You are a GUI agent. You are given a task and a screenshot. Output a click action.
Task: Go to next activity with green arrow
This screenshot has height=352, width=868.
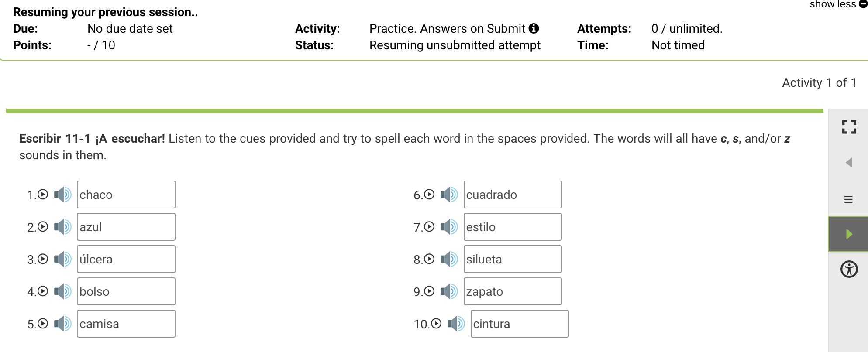(848, 234)
